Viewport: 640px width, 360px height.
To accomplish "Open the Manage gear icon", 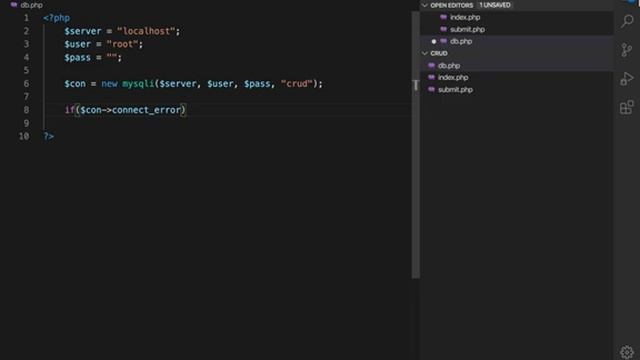I will tap(627, 352).
